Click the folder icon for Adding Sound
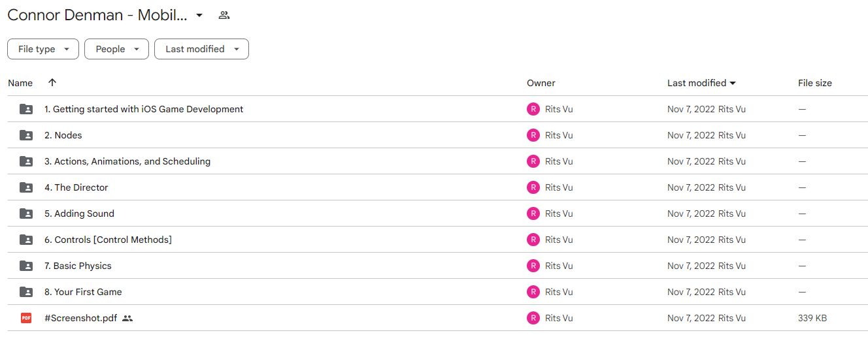The height and width of the screenshot is (348, 868). tap(26, 214)
